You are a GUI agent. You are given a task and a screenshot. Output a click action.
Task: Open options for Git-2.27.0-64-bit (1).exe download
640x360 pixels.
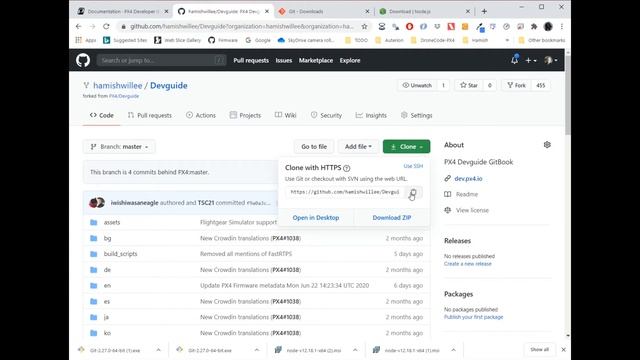click(x=158, y=350)
